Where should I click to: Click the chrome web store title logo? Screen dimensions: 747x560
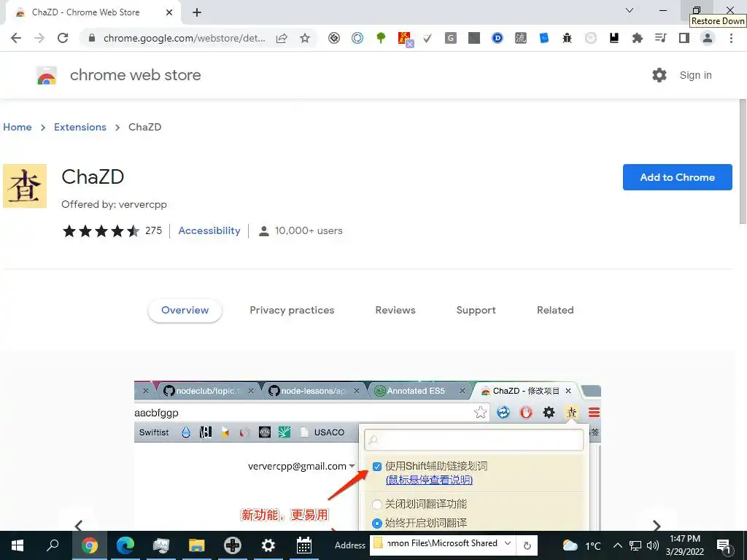click(x=119, y=75)
